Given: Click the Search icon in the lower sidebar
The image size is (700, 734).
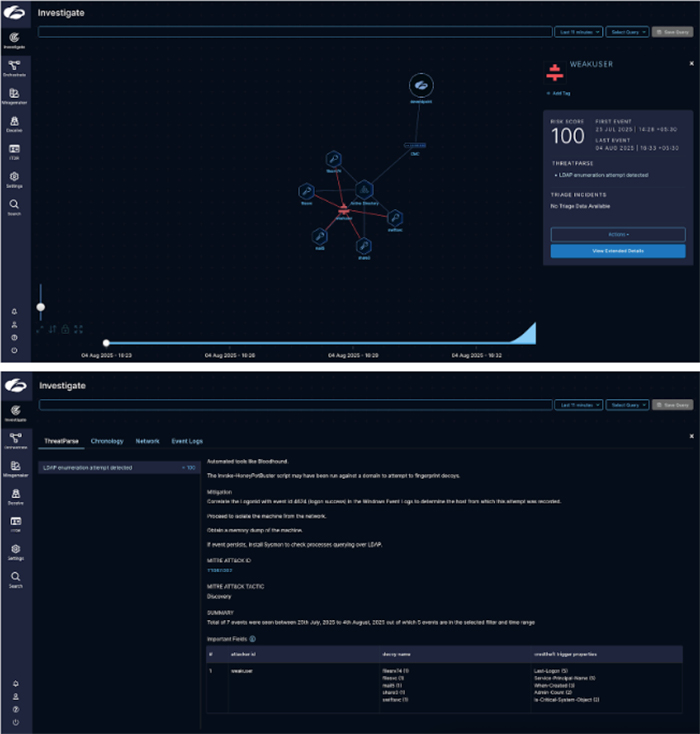Looking at the screenshot, I should pos(14,578).
